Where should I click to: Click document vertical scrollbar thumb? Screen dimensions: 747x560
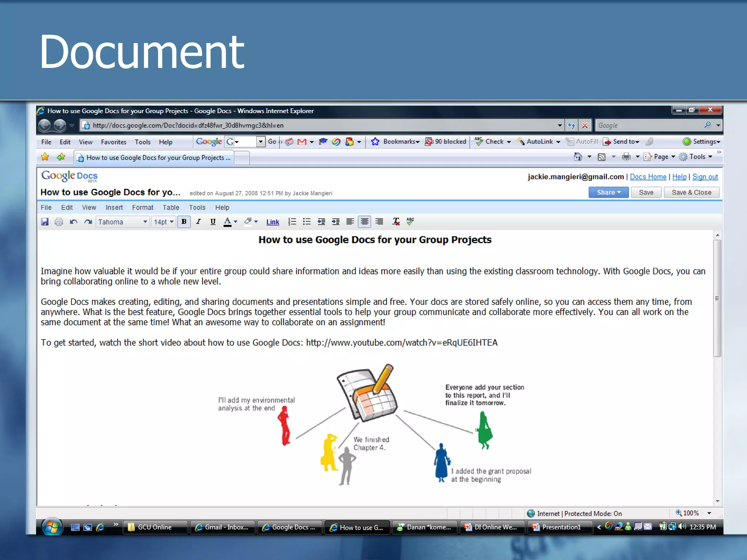point(717,298)
